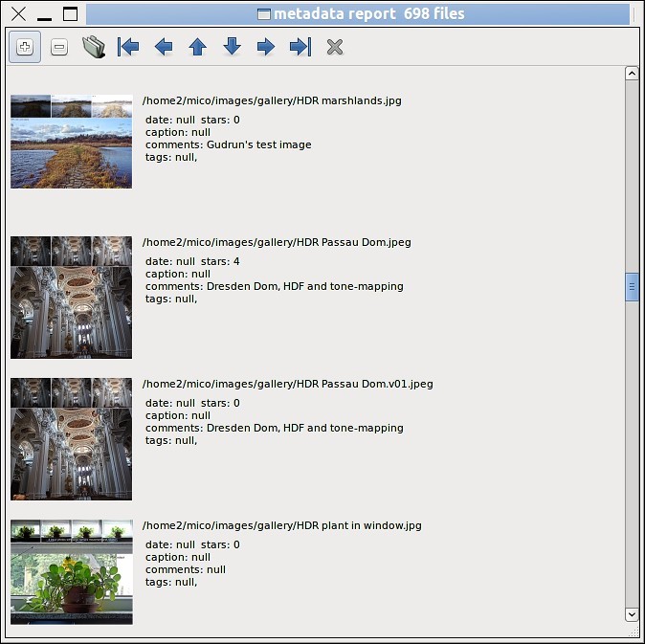Open the folder icon in the toolbar
The height and width of the screenshot is (644, 645).
pyautogui.click(x=94, y=47)
